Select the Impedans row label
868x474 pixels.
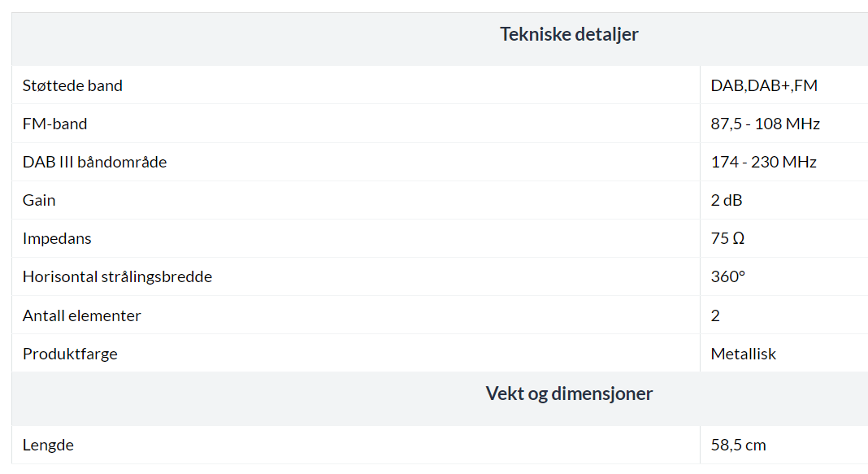(x=57, y=238)
